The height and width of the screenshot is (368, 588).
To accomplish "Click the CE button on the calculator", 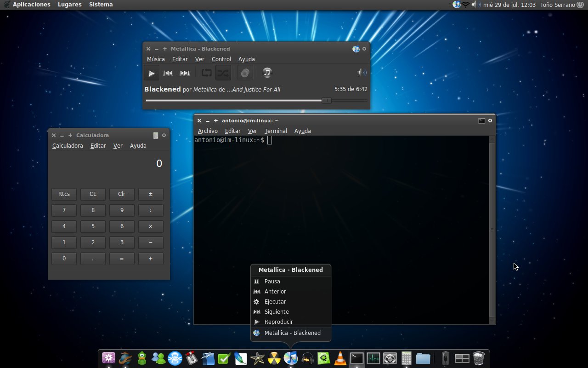I will pyautogui.click(x=93, y=194).
